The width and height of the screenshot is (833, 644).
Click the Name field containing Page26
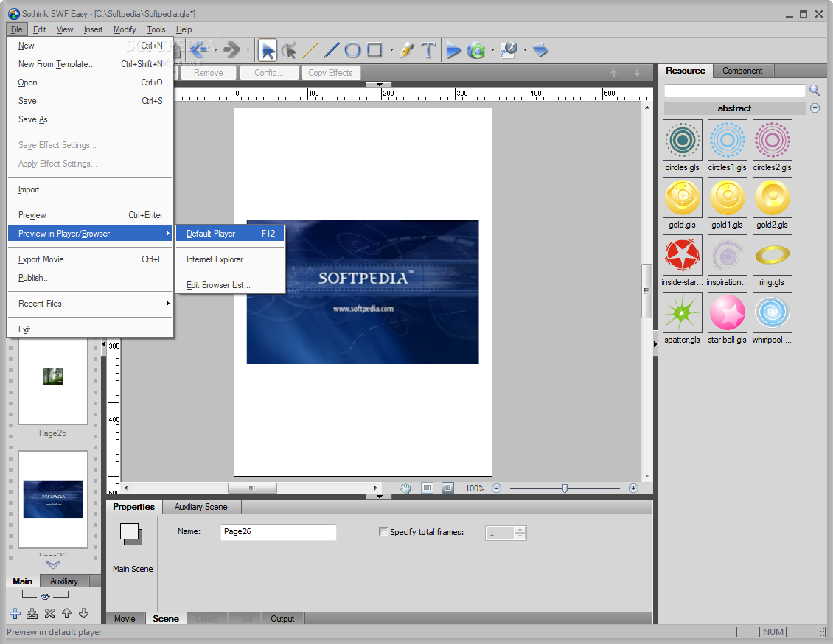[x=279, y=532]
